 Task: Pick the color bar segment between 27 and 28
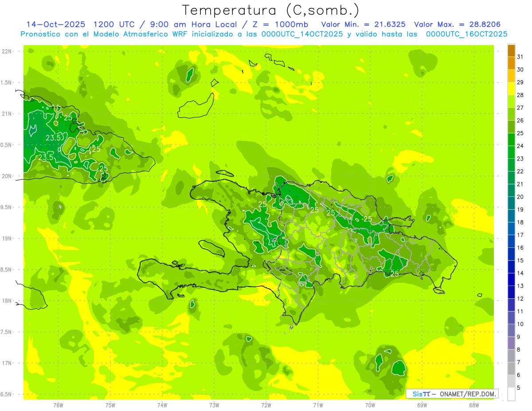[511, 102]
